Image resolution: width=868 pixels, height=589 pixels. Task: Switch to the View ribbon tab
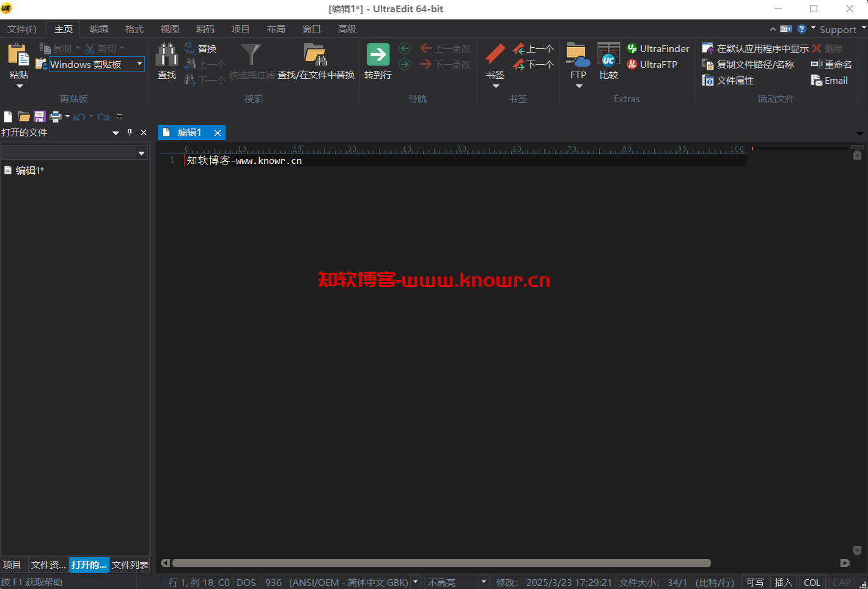170,29
